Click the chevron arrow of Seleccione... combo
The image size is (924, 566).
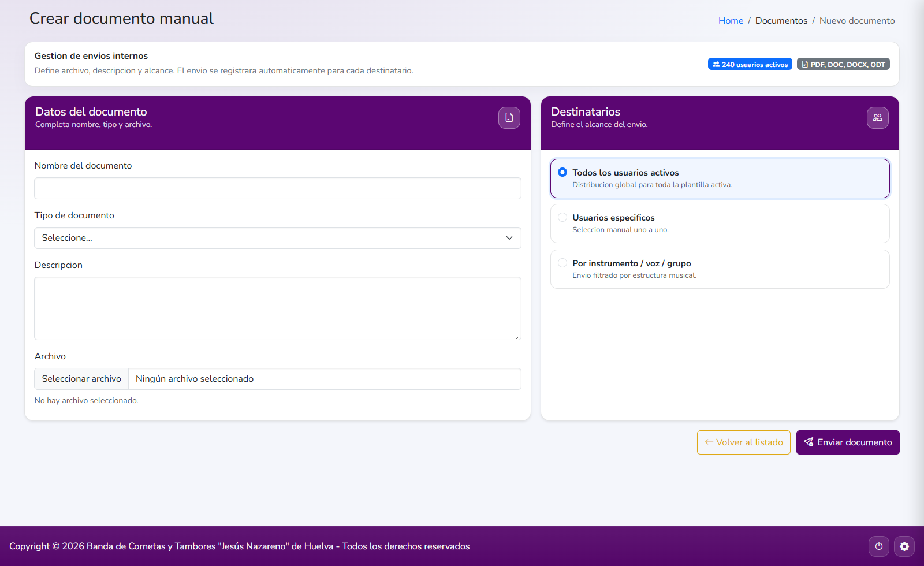tap(509, 238)
